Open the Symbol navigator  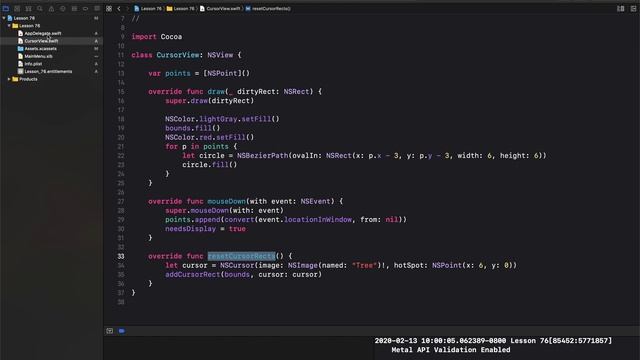click(x=29, y=8)
